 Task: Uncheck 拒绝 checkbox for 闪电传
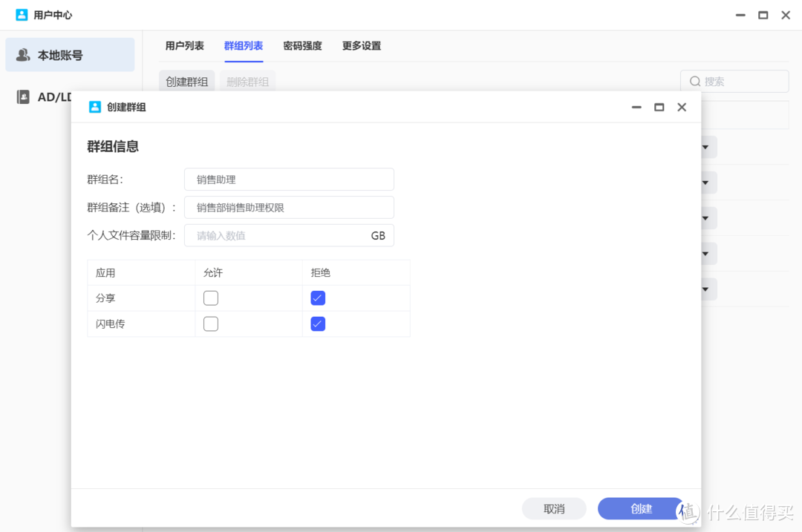[318, 324]
